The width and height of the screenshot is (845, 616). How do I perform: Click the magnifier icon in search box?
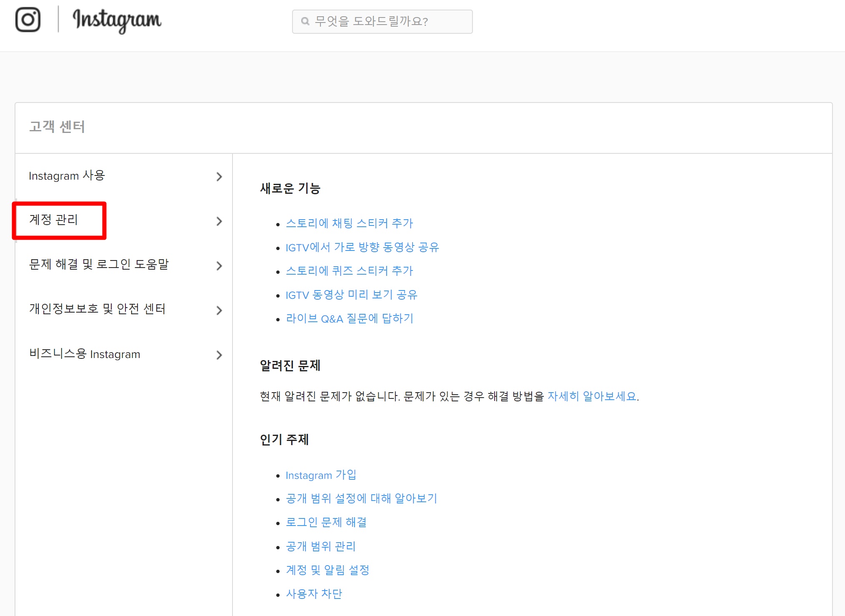click(x=305, y=21)
